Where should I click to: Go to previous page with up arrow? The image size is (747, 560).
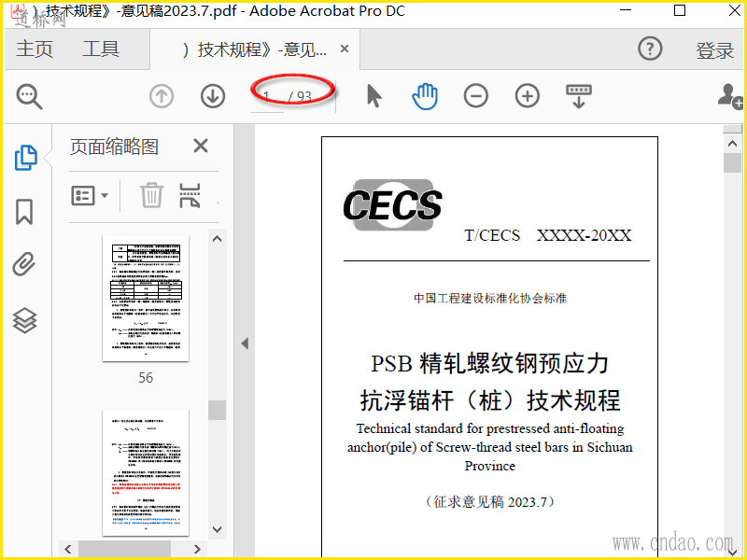(162, 96)
